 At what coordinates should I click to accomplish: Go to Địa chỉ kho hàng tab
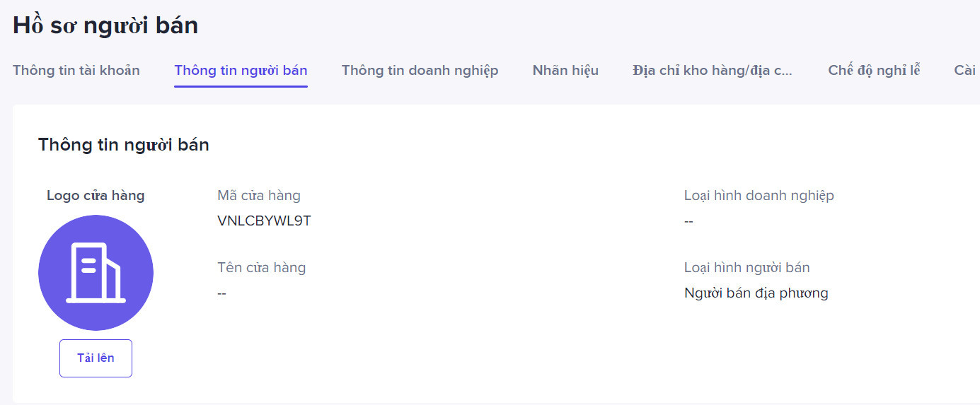(713, 70)
